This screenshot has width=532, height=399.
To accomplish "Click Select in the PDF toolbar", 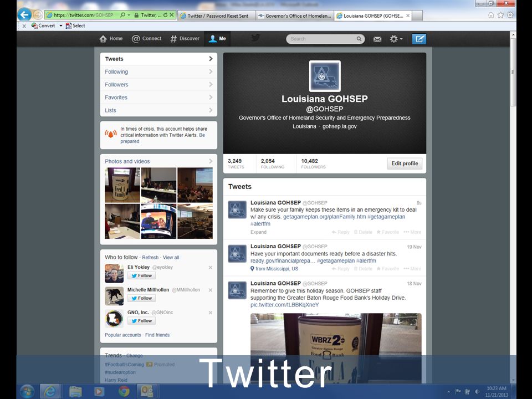I will point(75,26).
